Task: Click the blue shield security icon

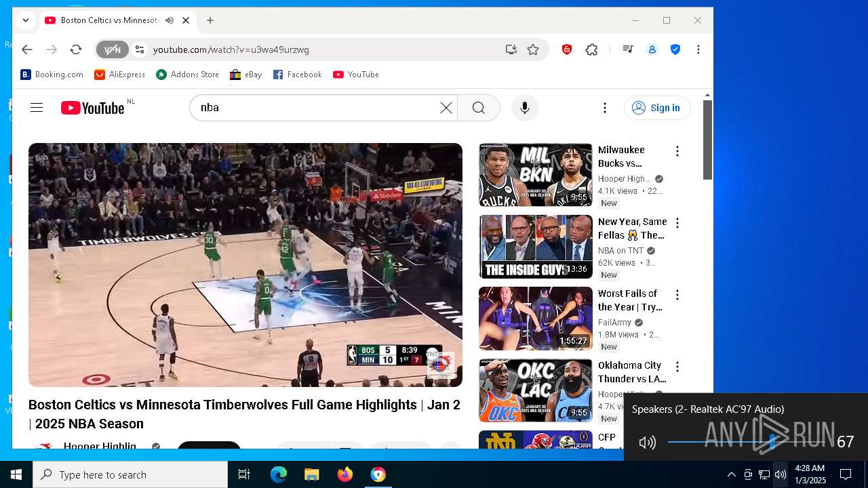Action: click(675, 49)
